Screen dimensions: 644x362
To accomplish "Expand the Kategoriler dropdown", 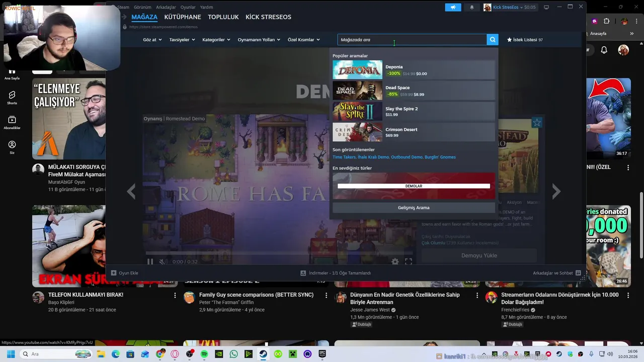I will tap(216, 40).
